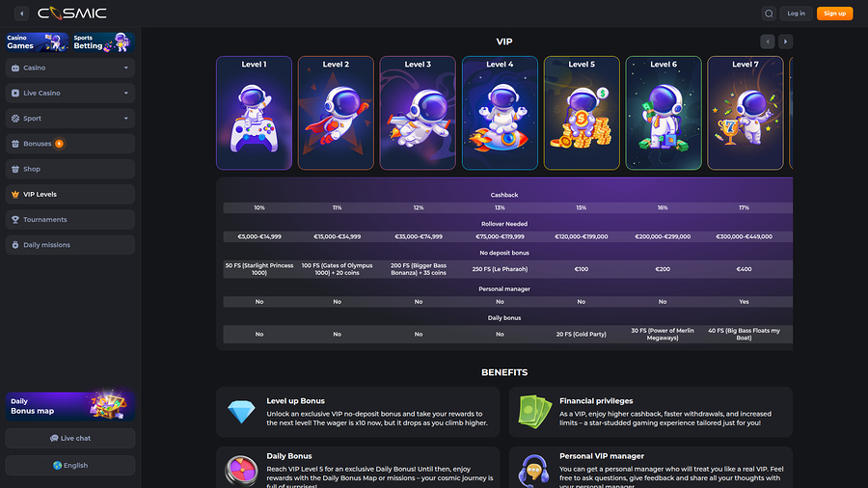Click the €300,000-€449,000 rollover value
The width and height of the screenshot is (868, 488).
coord(744,237)
